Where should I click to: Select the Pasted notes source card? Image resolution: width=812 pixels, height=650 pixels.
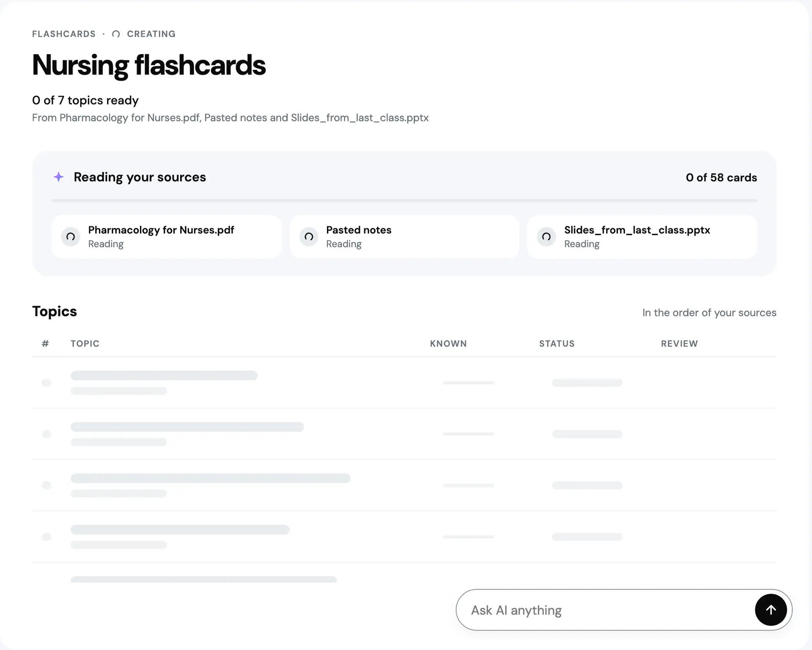coord(404,236)
